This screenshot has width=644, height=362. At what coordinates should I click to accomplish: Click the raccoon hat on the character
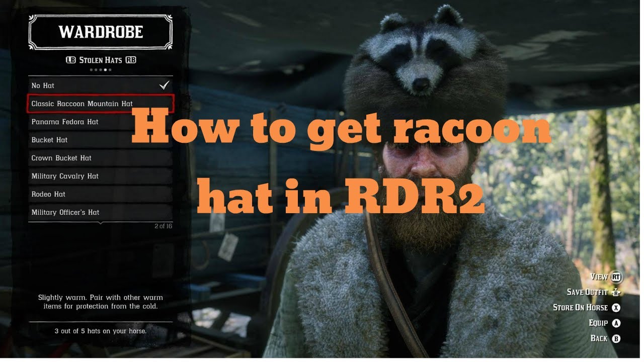click(x=426, y=75)
